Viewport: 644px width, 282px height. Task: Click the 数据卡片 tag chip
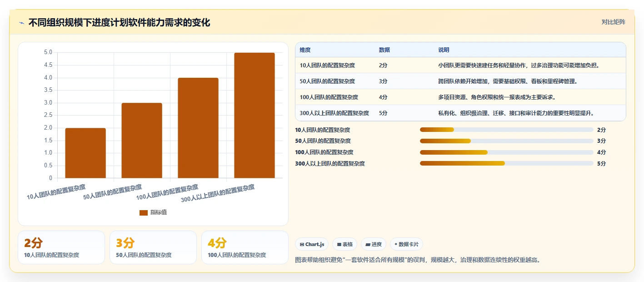(406, 244)
